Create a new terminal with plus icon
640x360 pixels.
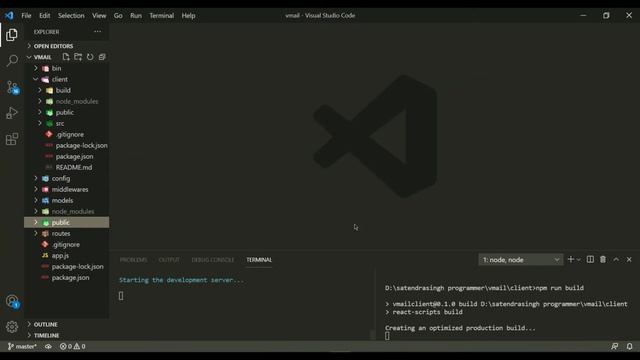[x=571, y=259]
